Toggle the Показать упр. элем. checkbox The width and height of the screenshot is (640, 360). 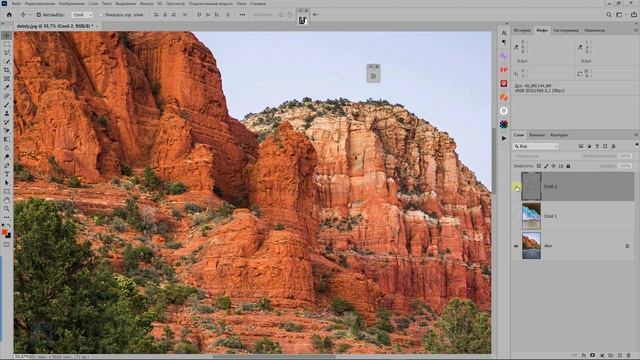pyautogui.click(x=102, y=15)
